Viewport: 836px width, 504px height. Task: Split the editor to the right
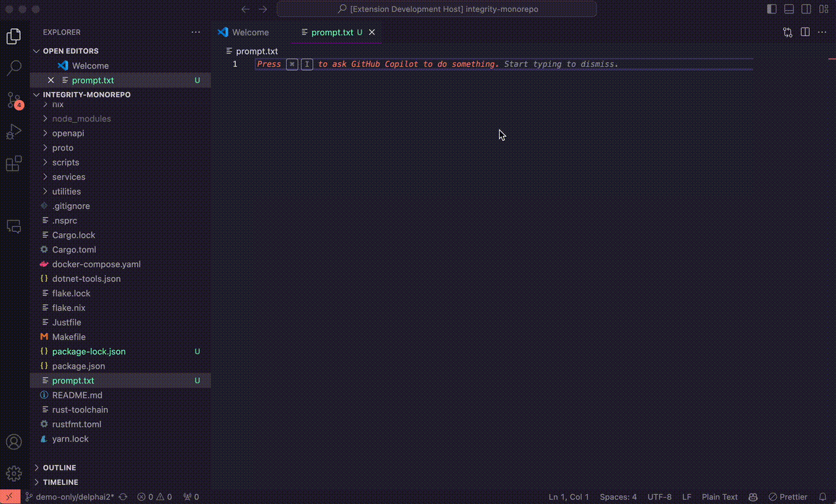coord(805,32)
